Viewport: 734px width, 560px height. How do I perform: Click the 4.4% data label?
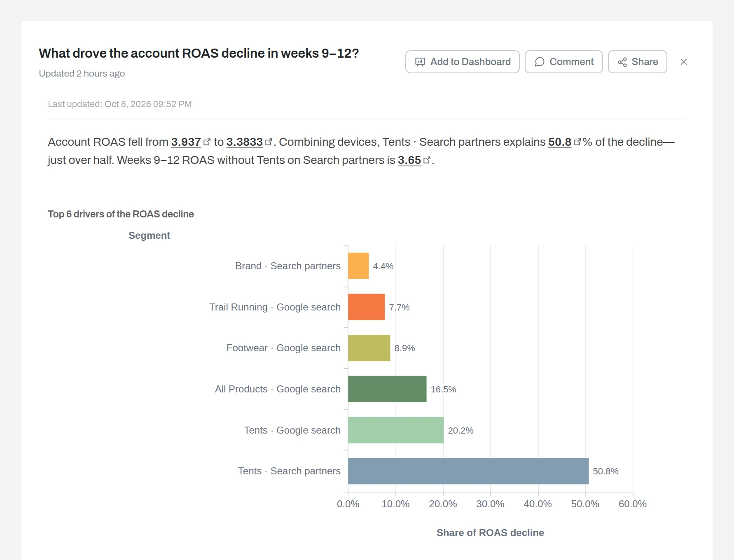click(383, 266)
